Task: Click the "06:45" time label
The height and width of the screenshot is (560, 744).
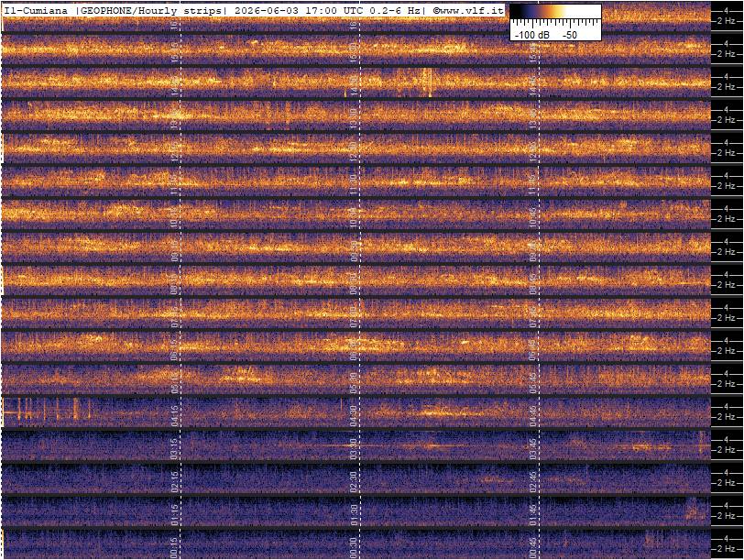Action: pyautogui.click(x=533, y=350)
